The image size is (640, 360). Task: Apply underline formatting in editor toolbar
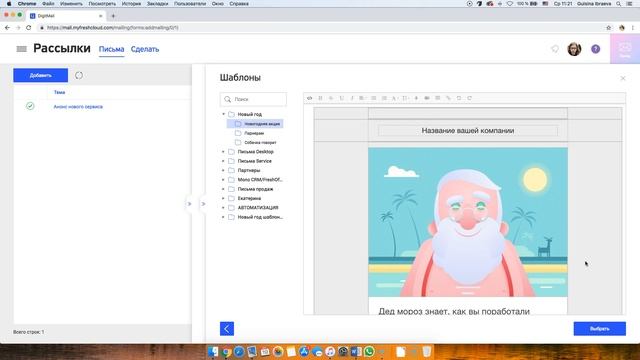[342, 98]
